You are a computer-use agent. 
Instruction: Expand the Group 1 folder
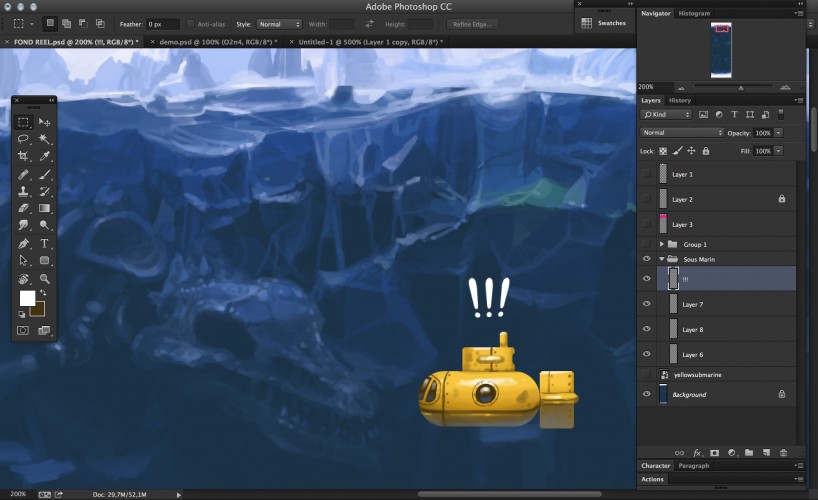pos(661,244)
